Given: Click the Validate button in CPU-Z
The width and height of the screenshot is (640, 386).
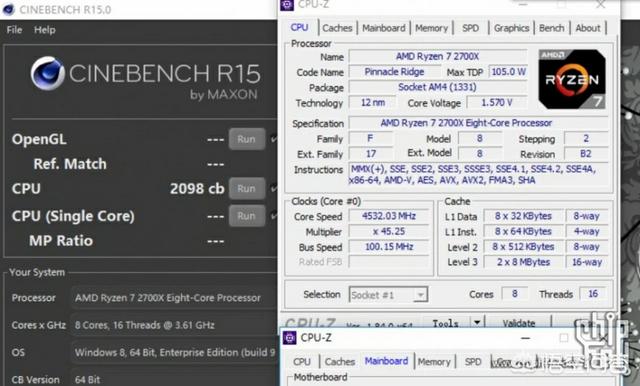Looking at the screenshot, I should click(x=519, y=323).
